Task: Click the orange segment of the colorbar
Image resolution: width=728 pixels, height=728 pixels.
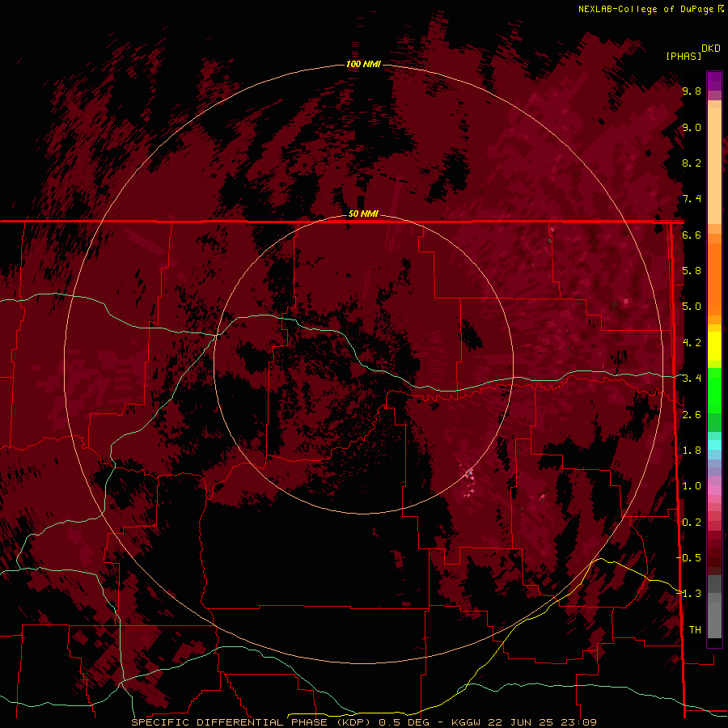Action: pyautogui.click(x=714, y=278)
